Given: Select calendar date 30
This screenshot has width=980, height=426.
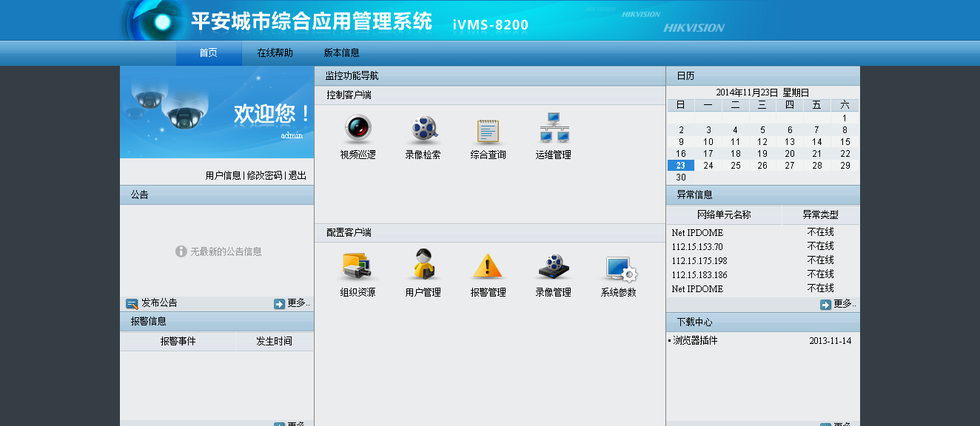Looking at the screenshot, I should coord(681,177).
